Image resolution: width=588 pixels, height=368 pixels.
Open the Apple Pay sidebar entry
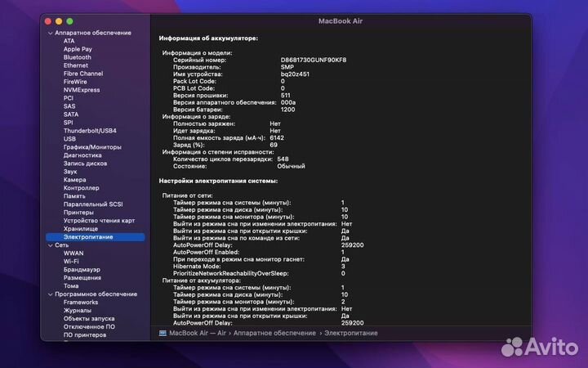[78, 49]
